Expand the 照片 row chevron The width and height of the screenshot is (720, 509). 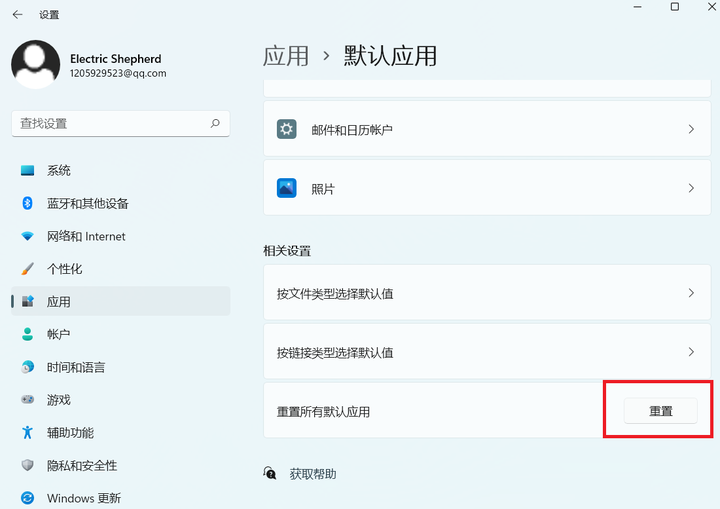pos(691,188)
